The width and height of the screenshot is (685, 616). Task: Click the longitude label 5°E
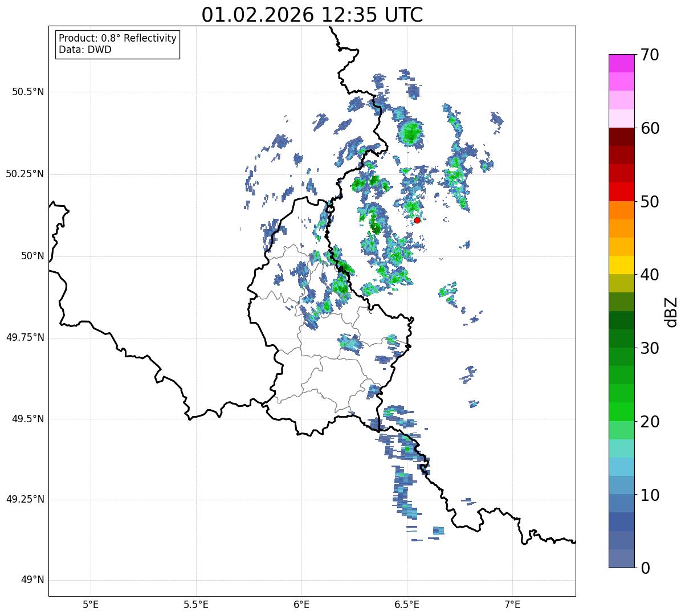(91, 604)
